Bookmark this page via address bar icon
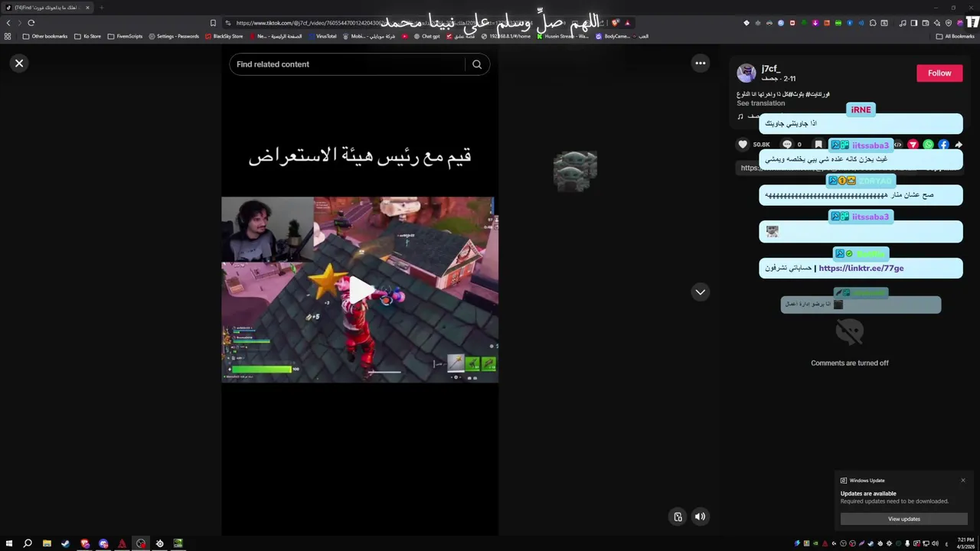 213,23
